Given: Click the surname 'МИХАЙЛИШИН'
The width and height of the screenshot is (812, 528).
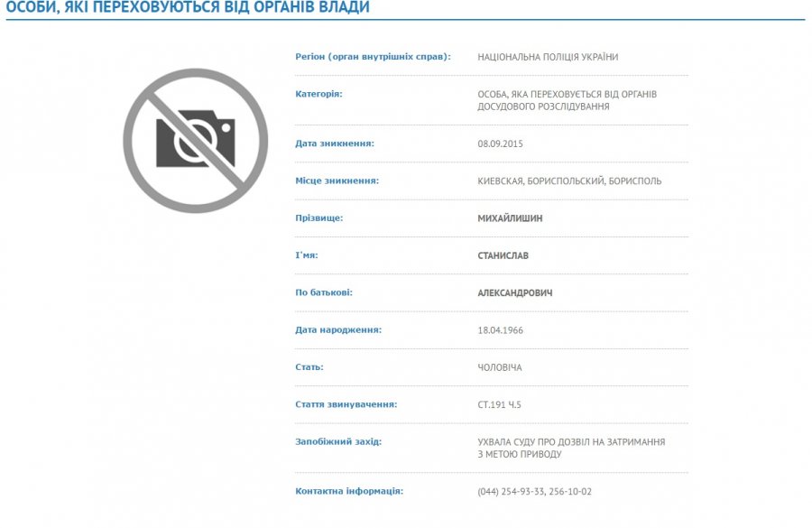Looking at the screenshot, I should tap(510, 218).
